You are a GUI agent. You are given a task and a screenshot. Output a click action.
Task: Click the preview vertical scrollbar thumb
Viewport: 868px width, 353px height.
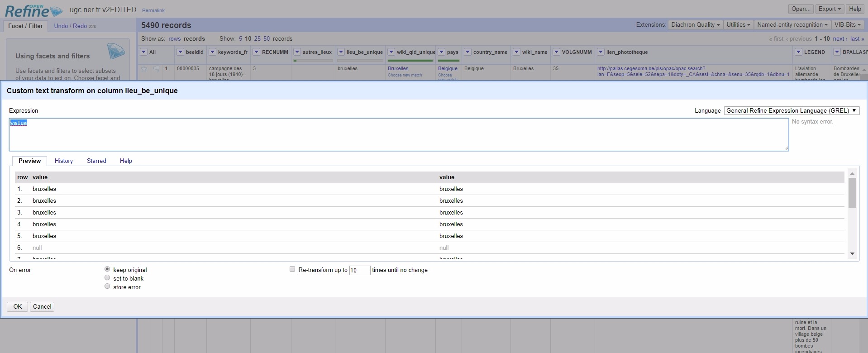pos(852,193)
